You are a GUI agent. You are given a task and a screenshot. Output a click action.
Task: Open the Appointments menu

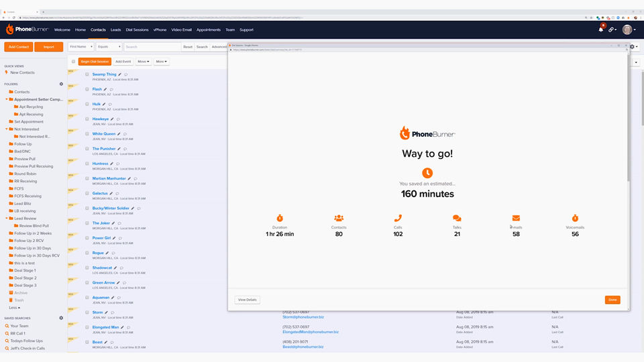point(208,30)
